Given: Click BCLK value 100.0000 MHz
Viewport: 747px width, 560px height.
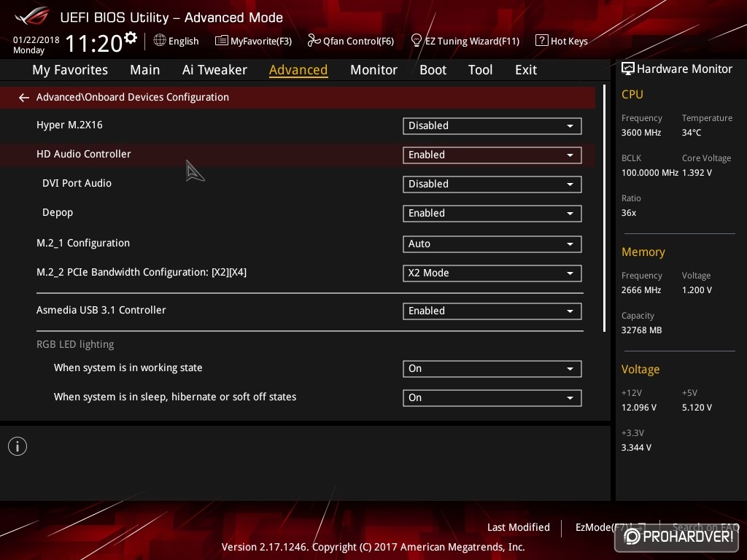Looking at the screenshot, I should coord(650,173).
